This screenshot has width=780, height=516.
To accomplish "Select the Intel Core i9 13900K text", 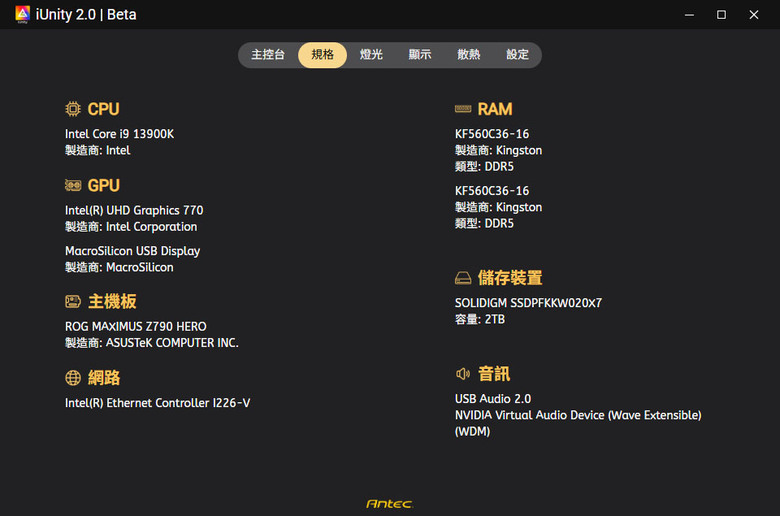I will pos(119,134).
